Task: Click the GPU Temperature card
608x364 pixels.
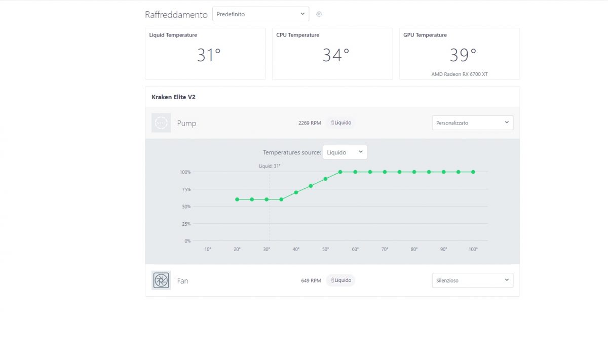Action: (459, 54)
